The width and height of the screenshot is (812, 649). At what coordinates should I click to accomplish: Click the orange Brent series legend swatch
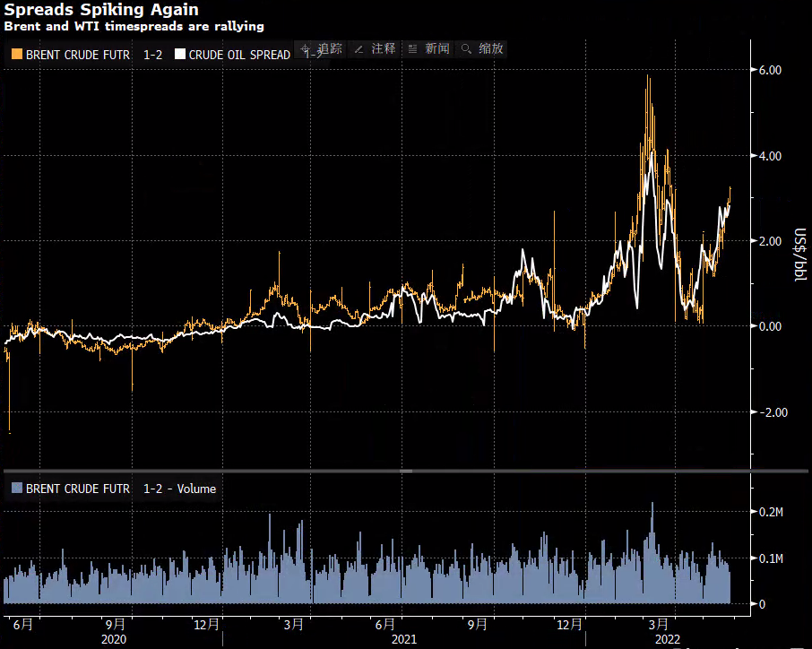tap(16, 55)
